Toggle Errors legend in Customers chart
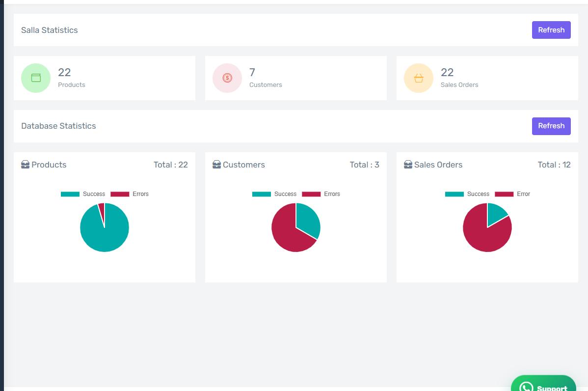This screenshot has width=588, height=391. [321, 194]
